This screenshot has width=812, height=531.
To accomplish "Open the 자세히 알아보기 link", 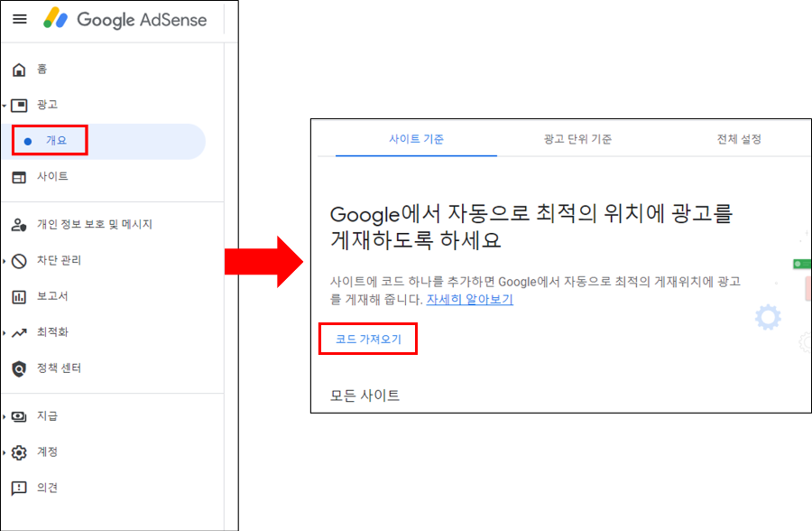I will coord(470,299).
